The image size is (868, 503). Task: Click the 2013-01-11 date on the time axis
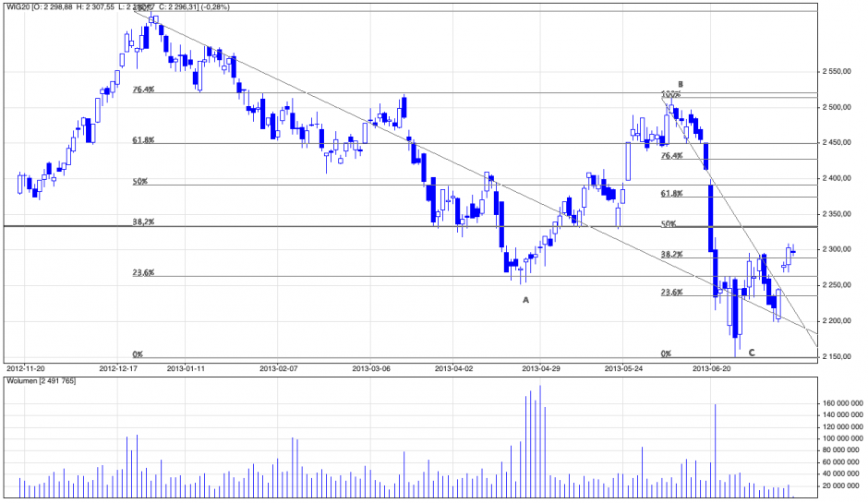click(186, 367)
